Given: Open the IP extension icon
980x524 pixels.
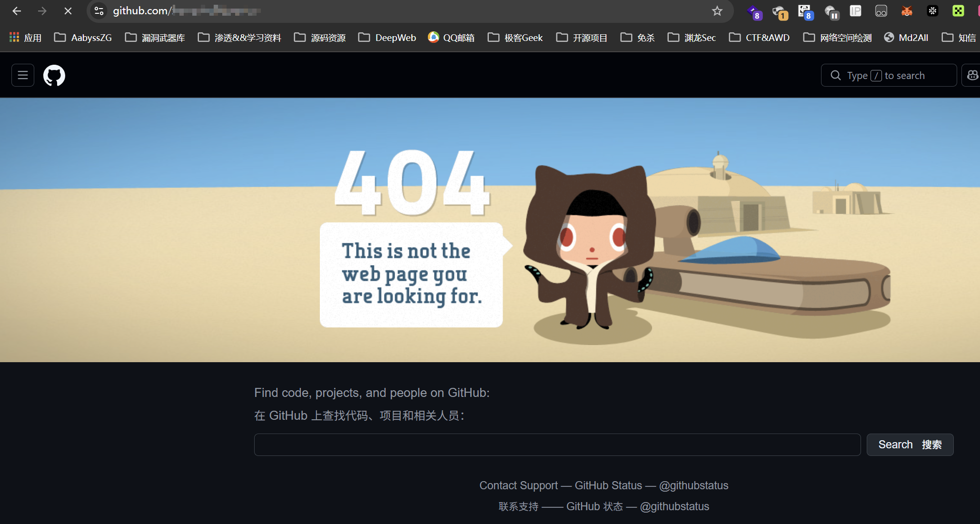Looking at the screenshot, I should pos(855,11).
